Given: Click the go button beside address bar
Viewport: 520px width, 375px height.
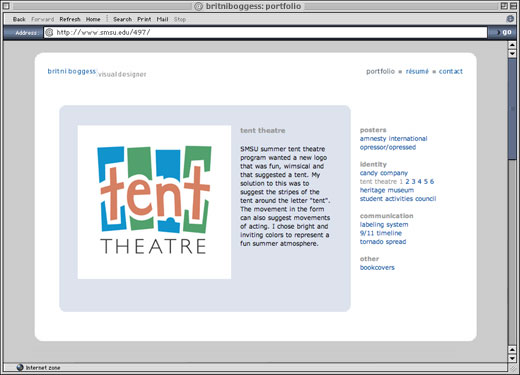Looking at the screenshot, I should (504, 32).
